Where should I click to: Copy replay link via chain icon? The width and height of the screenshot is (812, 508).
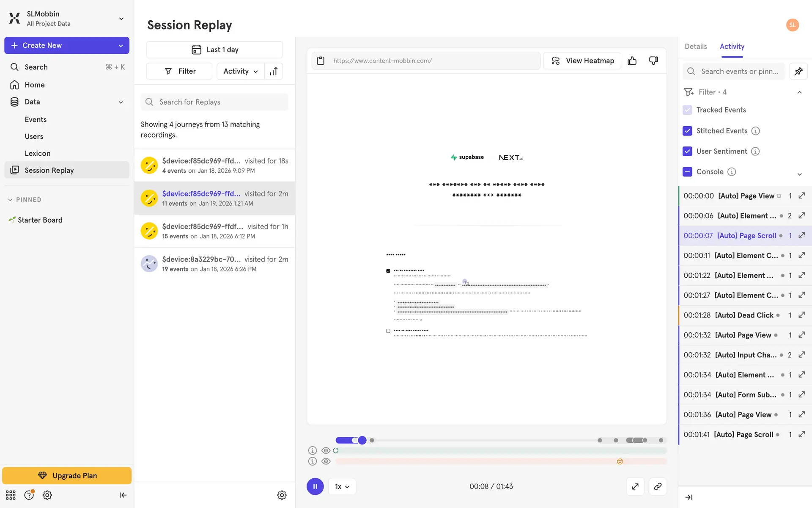coord(657,486)
